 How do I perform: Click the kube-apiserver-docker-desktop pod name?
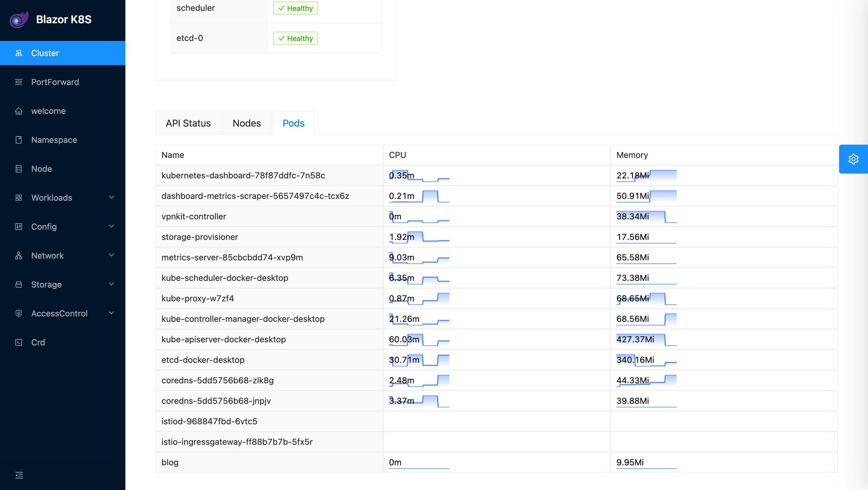223,339
